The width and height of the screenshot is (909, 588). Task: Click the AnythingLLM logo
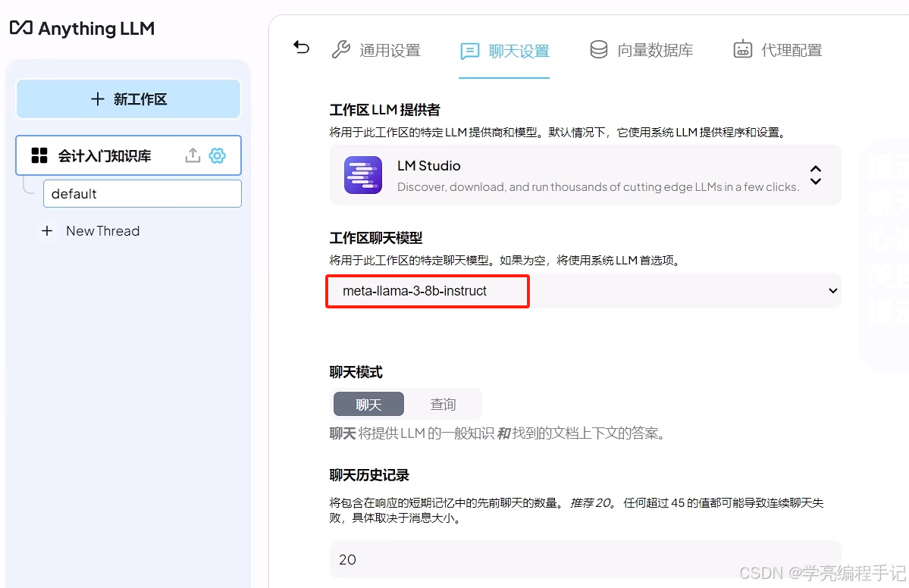click(x=83, y=28)
